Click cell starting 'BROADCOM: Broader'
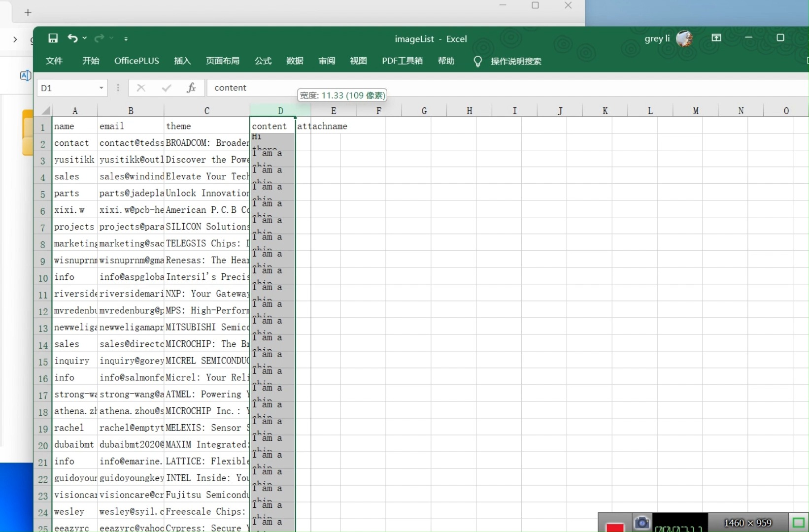Image resolution: width=809 pixels, height=532 pixels. [207, 143]
